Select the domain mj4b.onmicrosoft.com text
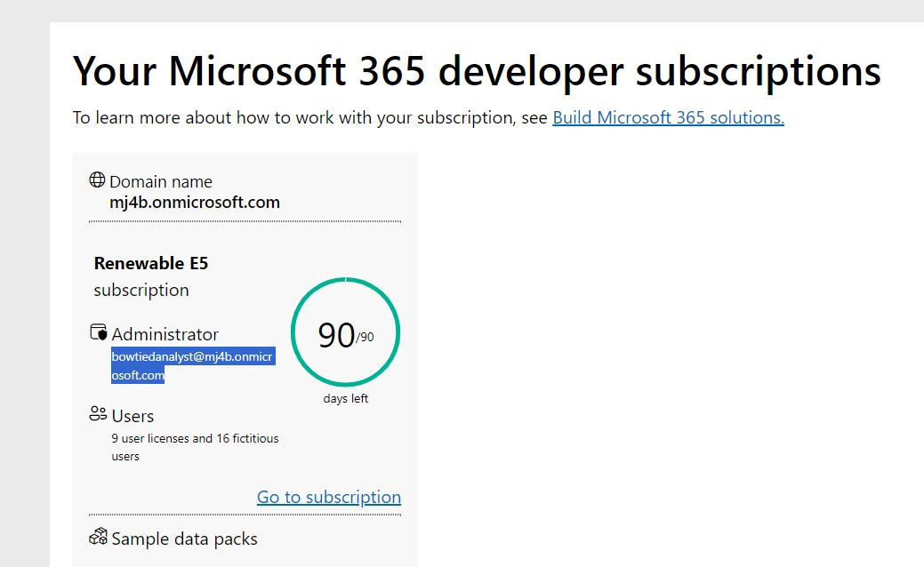The width and height of the screenshot is (924, 567). click(195, 203)
